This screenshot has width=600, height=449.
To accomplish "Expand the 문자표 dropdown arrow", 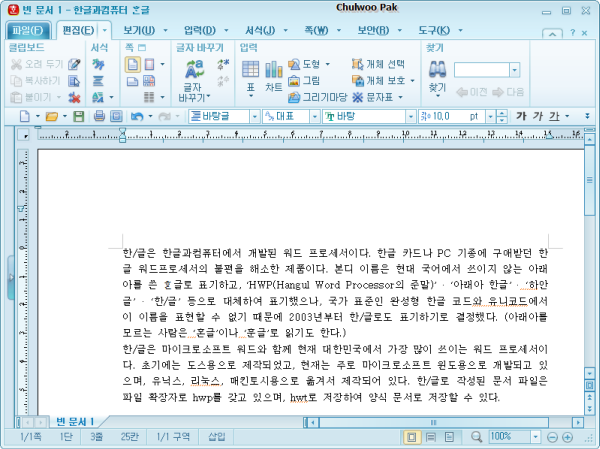I will click(x=400, y=97).
